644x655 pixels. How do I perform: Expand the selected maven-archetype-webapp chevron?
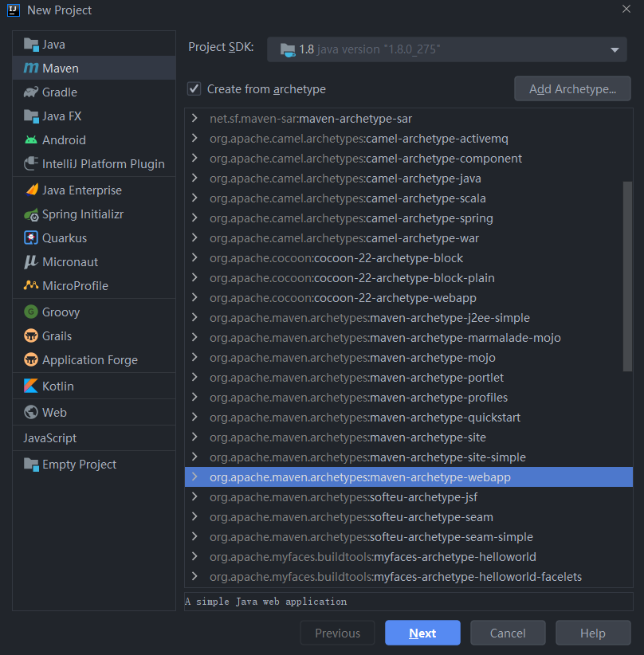coord(194,477)
